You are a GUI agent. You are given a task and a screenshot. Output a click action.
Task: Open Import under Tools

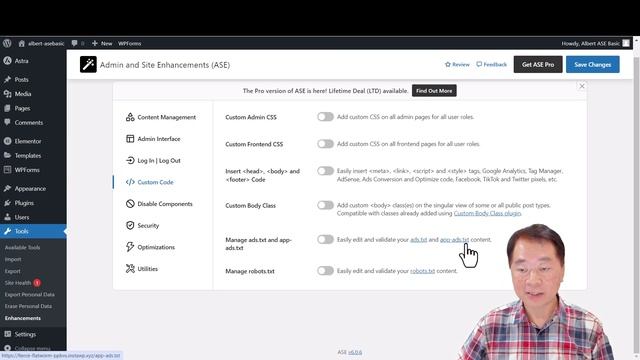pos(13,259)
